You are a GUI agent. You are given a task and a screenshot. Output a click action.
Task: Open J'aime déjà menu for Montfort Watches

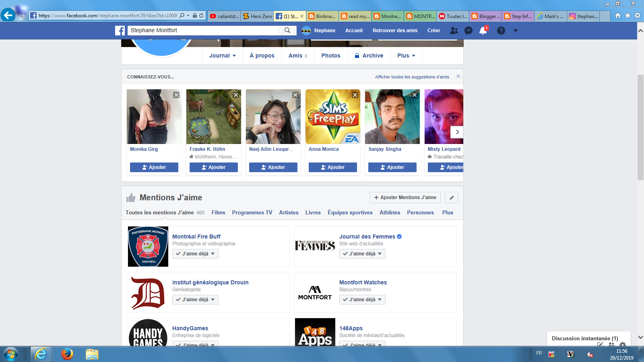point(362,300)
